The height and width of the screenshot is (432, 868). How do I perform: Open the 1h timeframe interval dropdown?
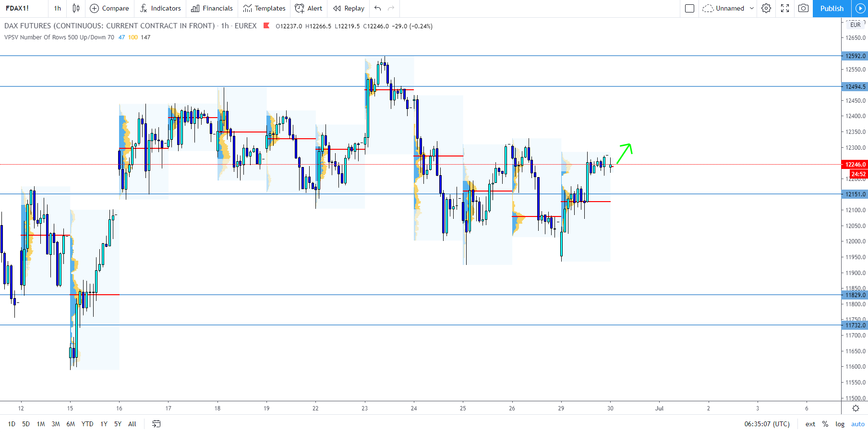coord(58,8)
